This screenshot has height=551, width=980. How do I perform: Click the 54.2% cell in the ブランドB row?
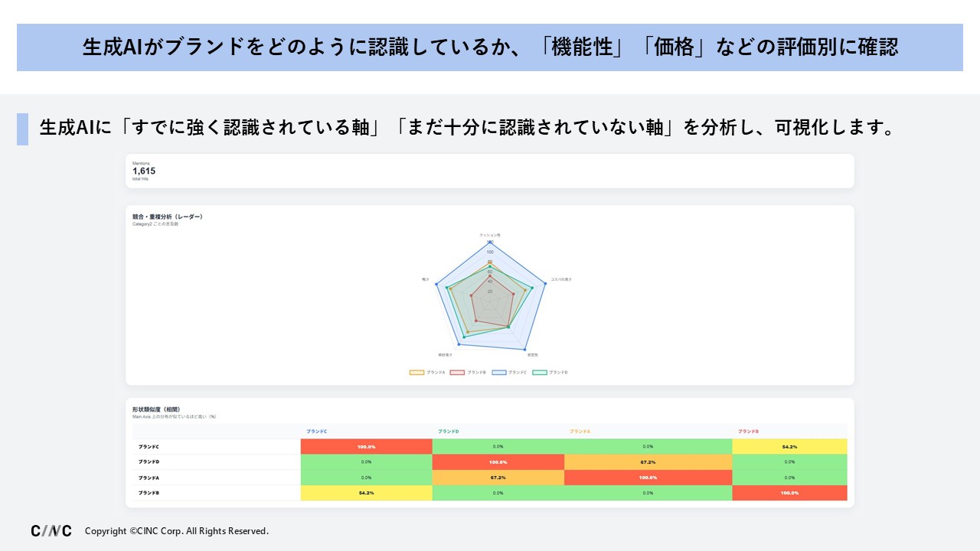tap(366, 493)
